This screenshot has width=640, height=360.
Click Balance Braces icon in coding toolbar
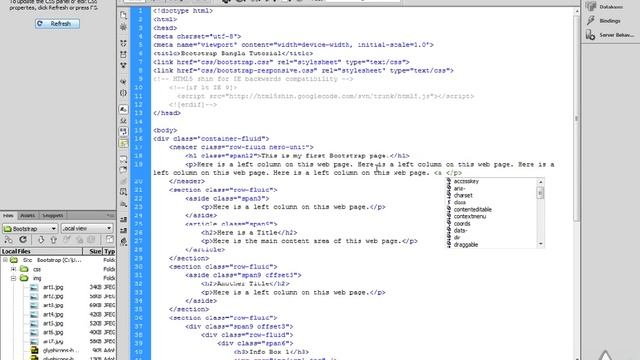(123, 93)
